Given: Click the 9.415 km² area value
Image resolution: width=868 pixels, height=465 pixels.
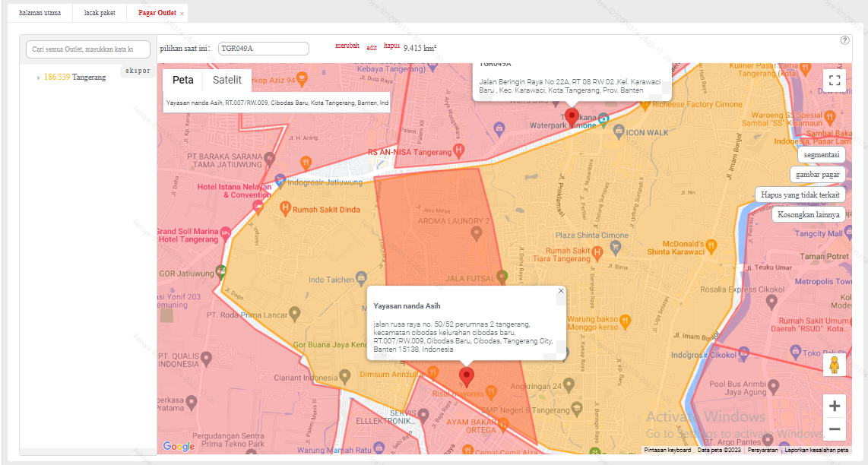Looking at the screenshot, I should [420, 48].
